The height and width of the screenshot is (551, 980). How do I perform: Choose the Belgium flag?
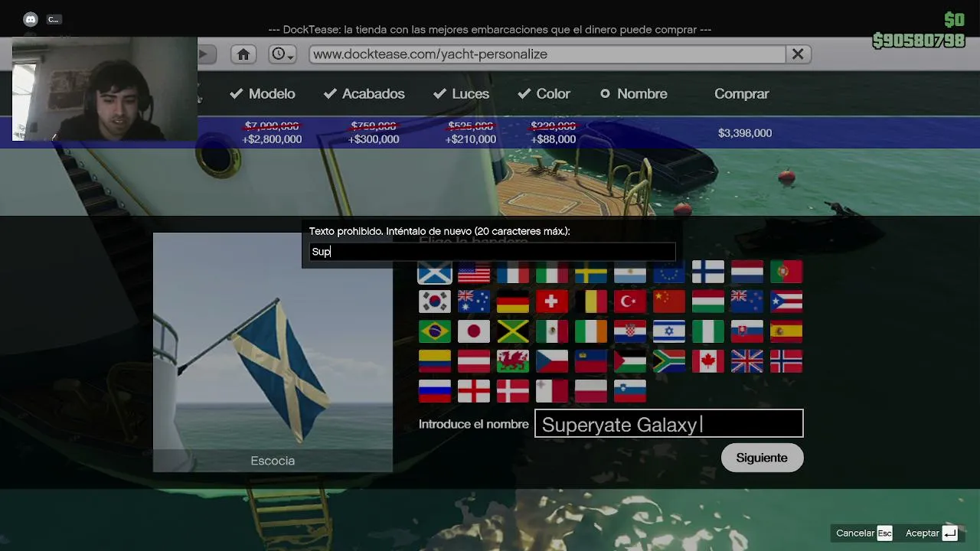pyautogui.click(x=591, y=302)
